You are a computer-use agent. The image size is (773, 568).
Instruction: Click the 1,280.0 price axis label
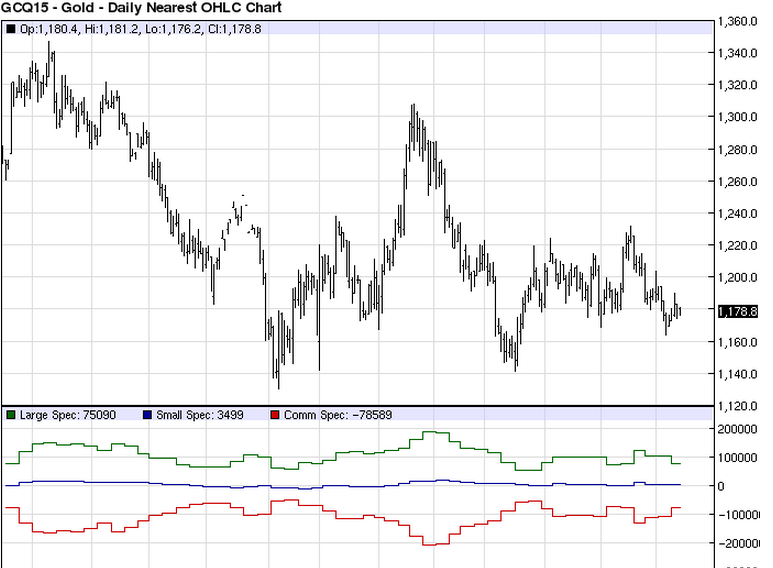(x=738, y=150)
